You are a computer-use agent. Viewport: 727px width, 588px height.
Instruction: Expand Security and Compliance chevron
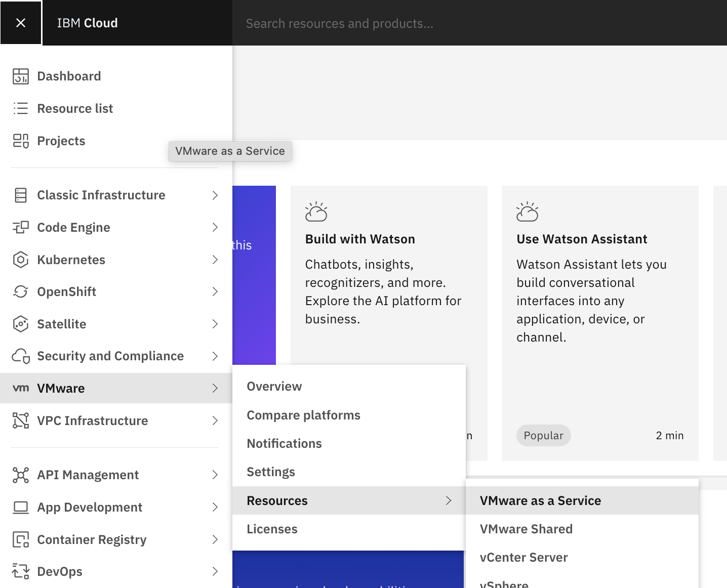pyautogui.click(x=215, y=356)
